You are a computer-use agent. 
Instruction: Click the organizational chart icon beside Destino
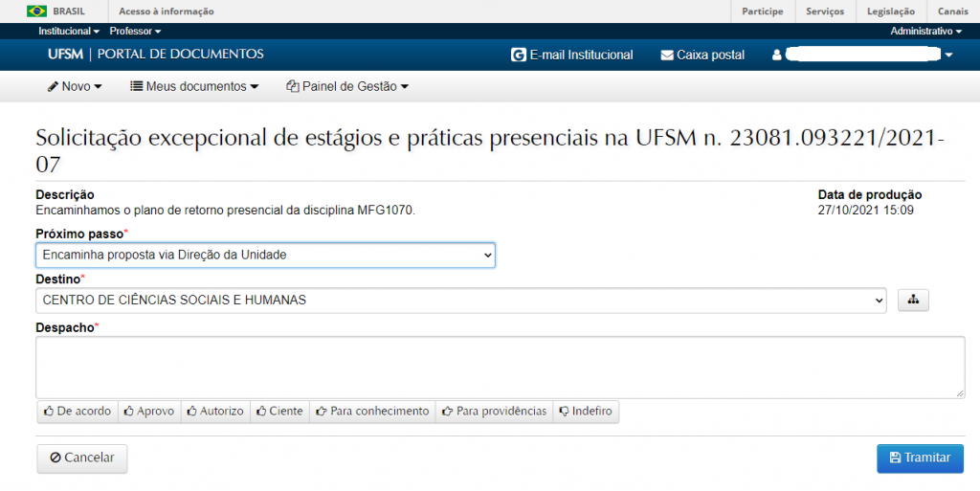coord(913,301)
